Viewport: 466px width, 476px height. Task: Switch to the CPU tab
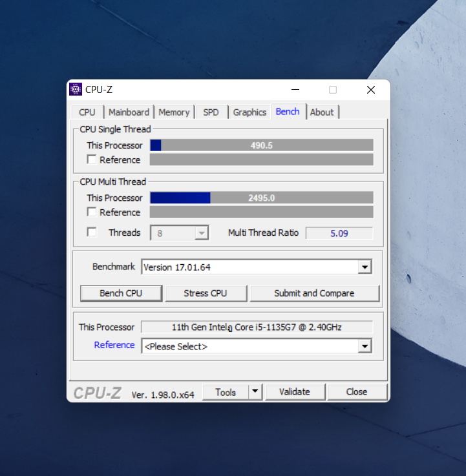(x=87, y=112)
